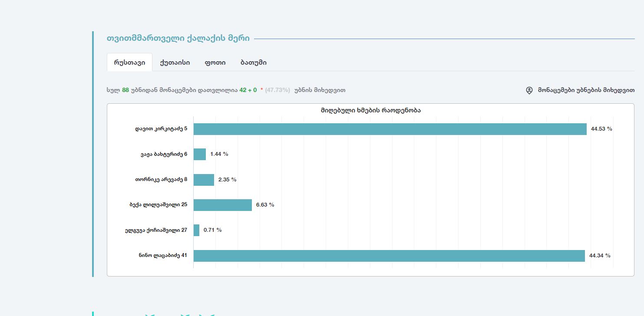
Task: Click the 0.71 % value label
Action: coord(213,230)
